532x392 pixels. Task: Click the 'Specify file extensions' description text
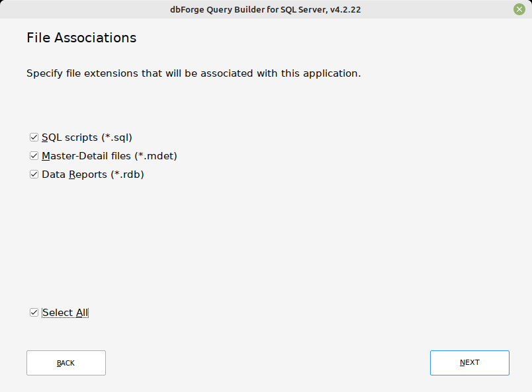194,73
